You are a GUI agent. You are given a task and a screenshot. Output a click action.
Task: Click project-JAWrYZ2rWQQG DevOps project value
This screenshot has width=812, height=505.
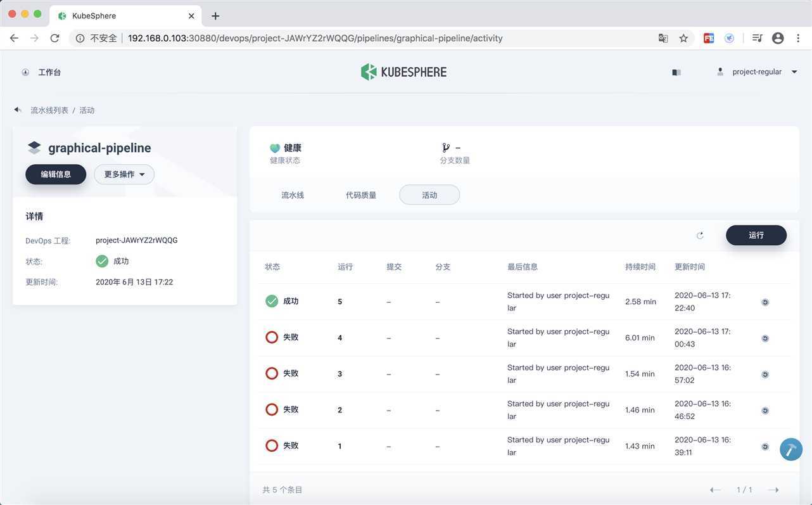137,240
